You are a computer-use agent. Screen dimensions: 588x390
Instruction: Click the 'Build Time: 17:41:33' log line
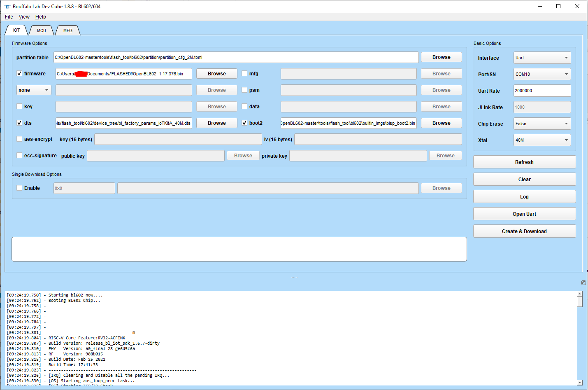tap(52, 365)
